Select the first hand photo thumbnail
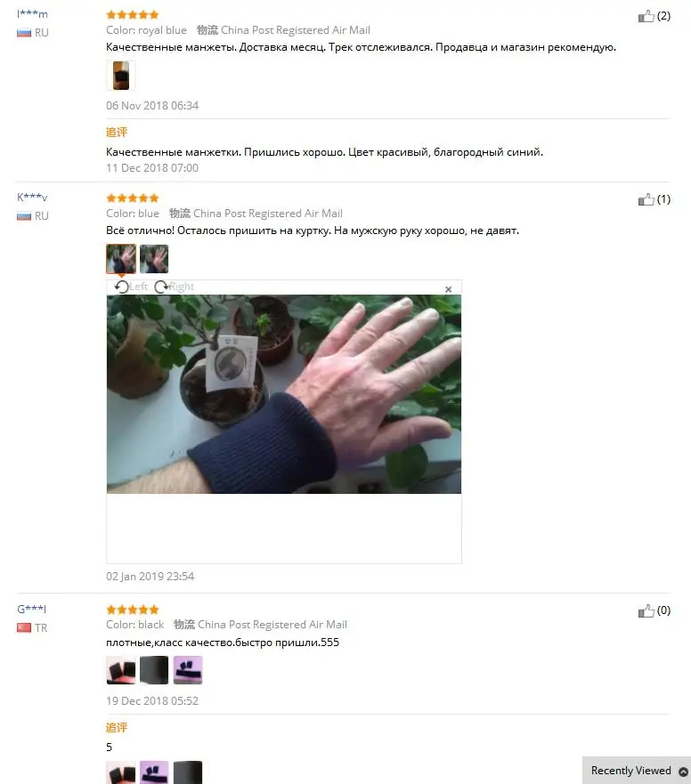 pos(121,258)
